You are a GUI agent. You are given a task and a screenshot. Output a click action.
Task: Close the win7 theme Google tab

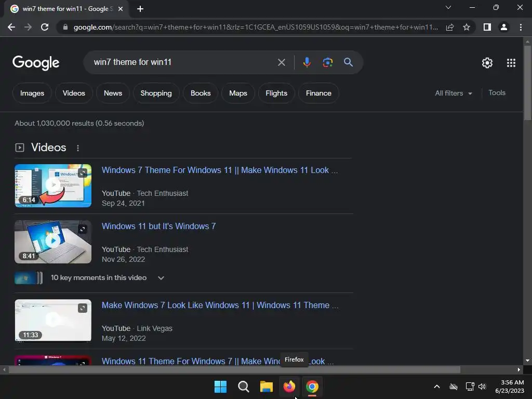121,9
